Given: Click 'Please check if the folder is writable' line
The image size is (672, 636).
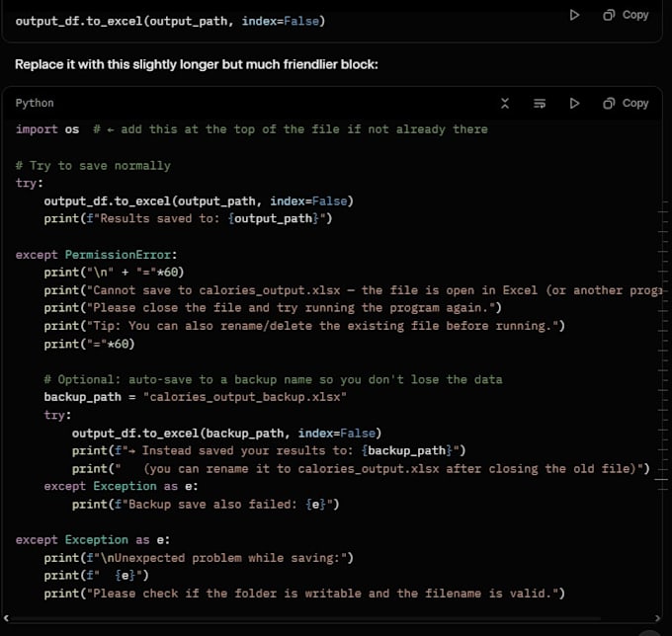Looking at the screenshot, I should pyautogui.click(x=304, y=594).
